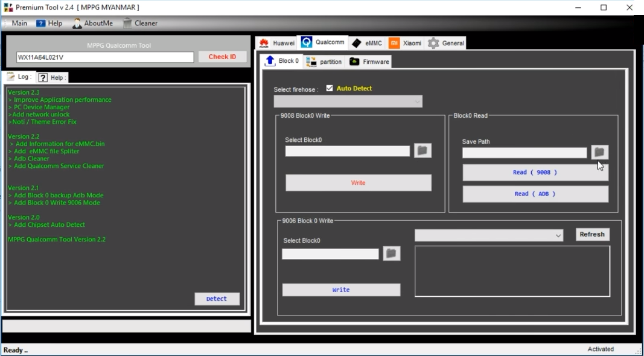Click '> Add Chipset Auto Detect' log line
Screen dimensions: 644x356
coord(46,224)
